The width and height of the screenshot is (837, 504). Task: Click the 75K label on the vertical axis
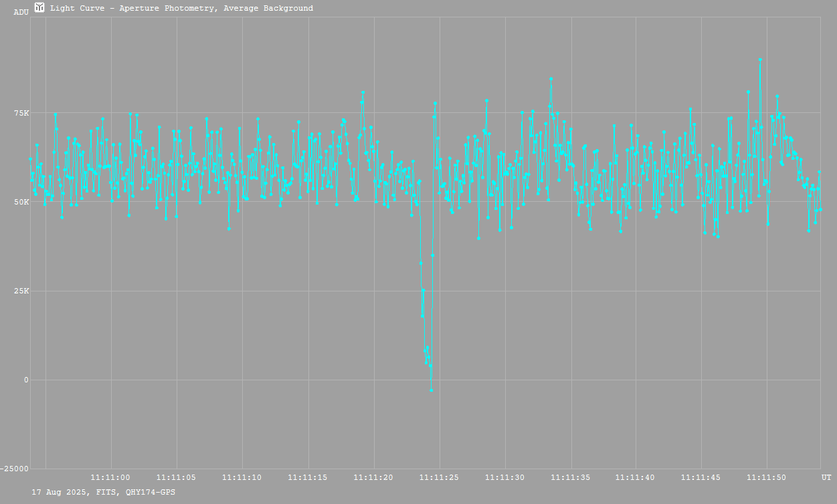coord(21,113)
